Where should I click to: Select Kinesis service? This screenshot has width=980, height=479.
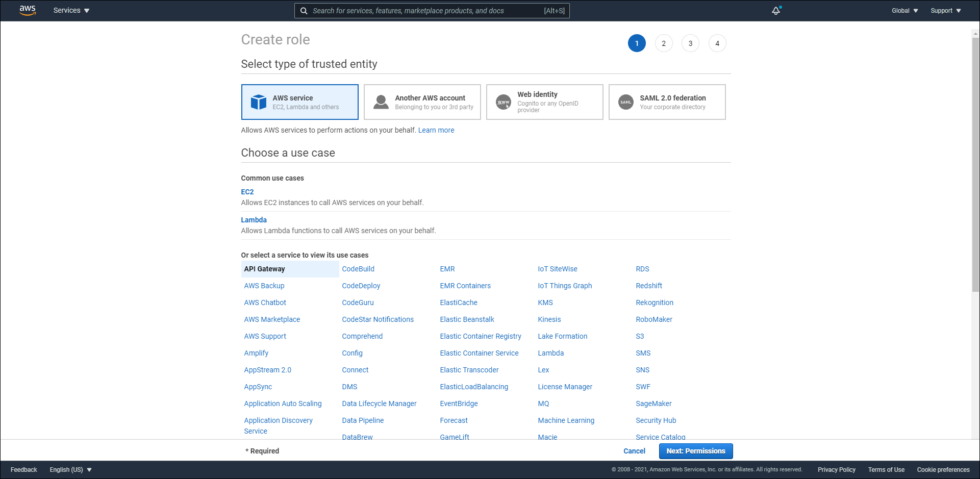[549, 319]
